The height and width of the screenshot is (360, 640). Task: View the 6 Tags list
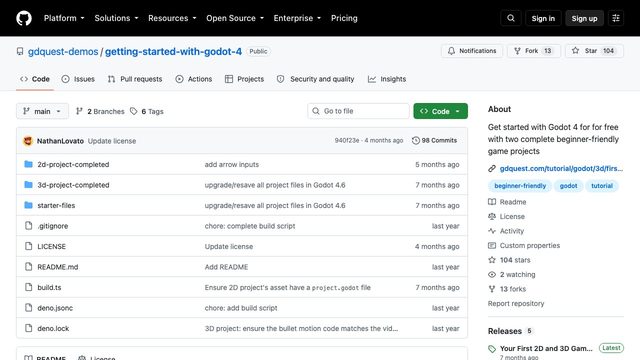[147, 111]
